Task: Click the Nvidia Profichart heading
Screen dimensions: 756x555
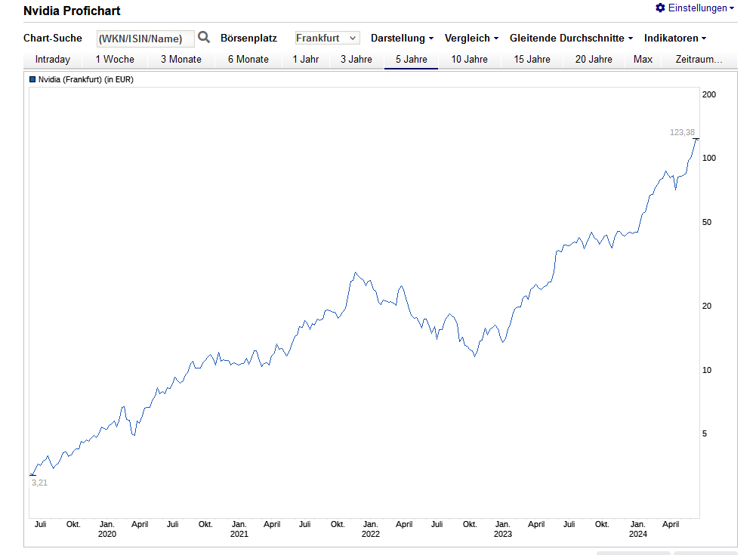Action: coord(72,11)
